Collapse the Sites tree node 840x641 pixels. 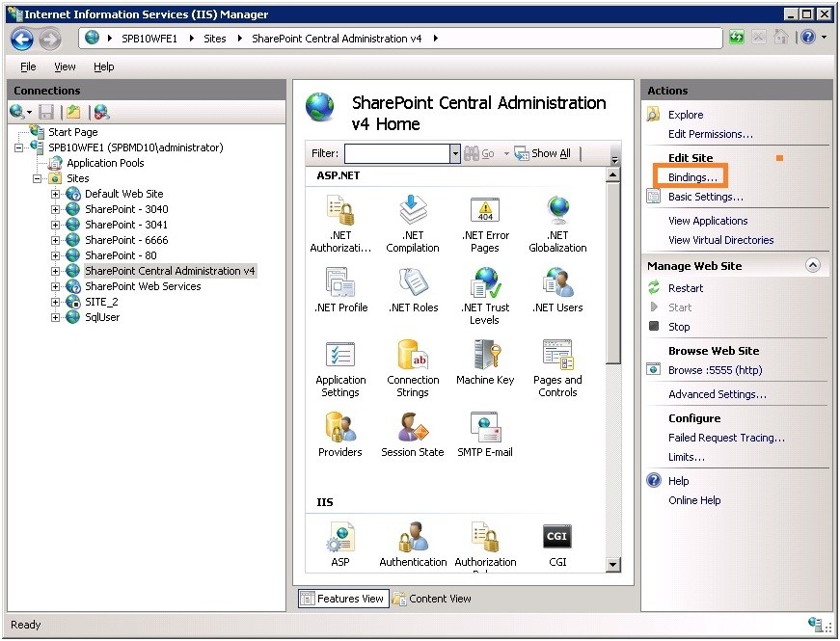point(37,179)
